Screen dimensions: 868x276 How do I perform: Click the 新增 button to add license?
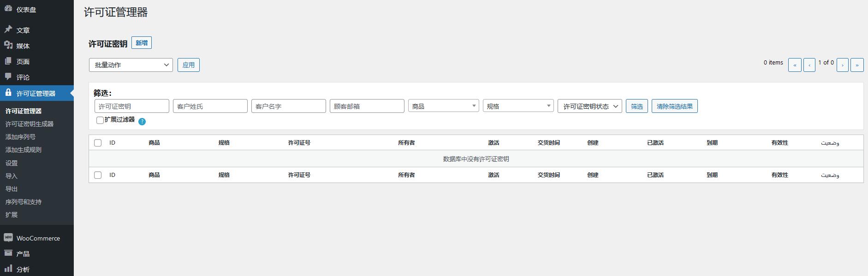(x=142, y=43)
